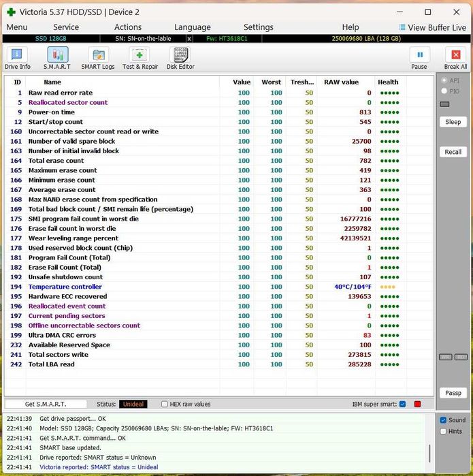Click the Get S.M.A.R.T. button
This screenshot has height=476, width=473.
click(x=46, y=404)
